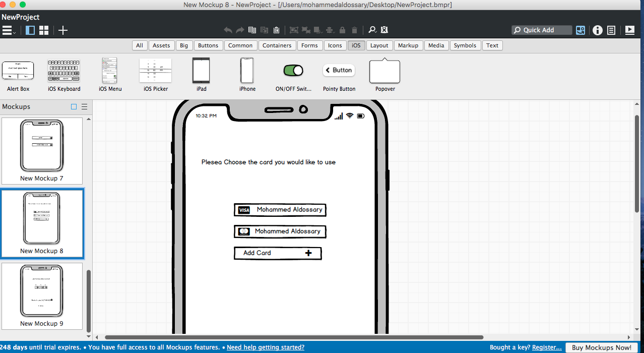The image size is (644, 353).
Task: Switch Mockups panel to thumbnail view
Action: (74, 107)
